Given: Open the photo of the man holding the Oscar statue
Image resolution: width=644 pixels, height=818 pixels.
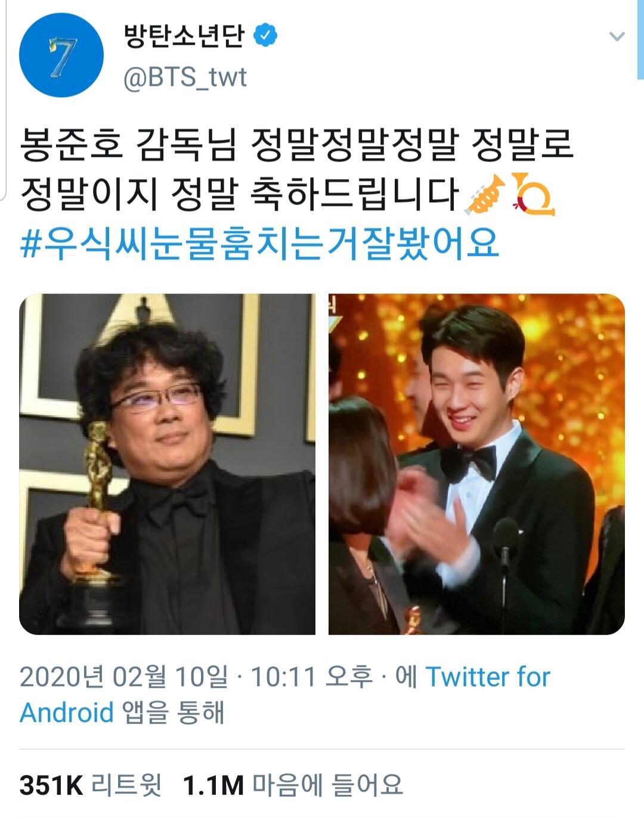Looking at the screenshot, I should pyautogui.click(x=167, y=464).
